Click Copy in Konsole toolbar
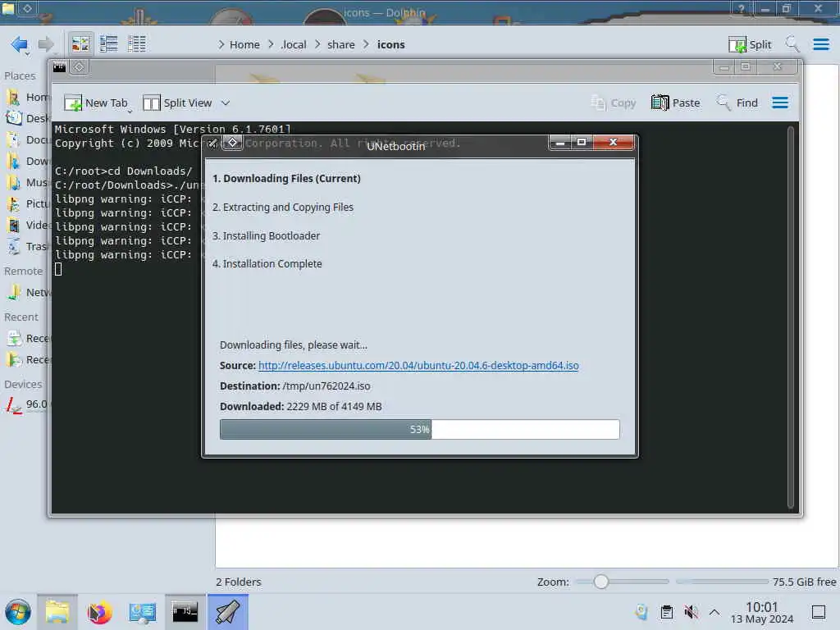Image resolution: width=840 pixels, height=630 pixels. click(x=614, y=103)
